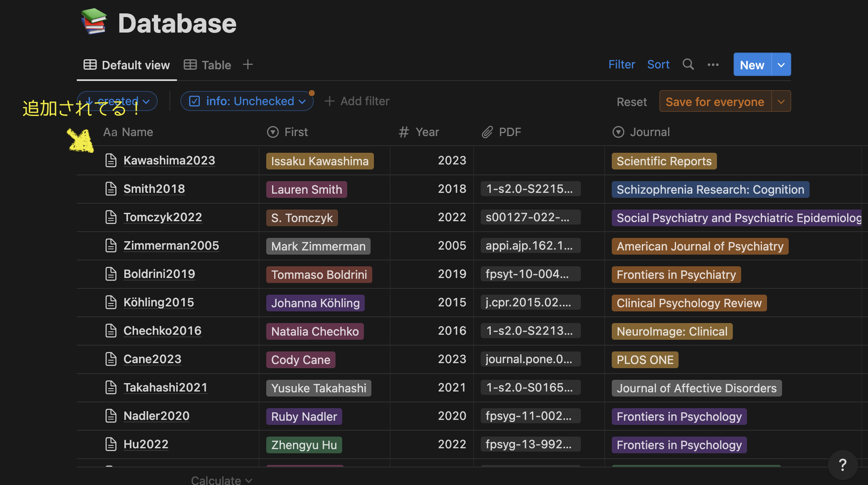Click the Scientific Reports journal tag
The height and width of the screenshot is (485, 868).
[x=664, y=161]
